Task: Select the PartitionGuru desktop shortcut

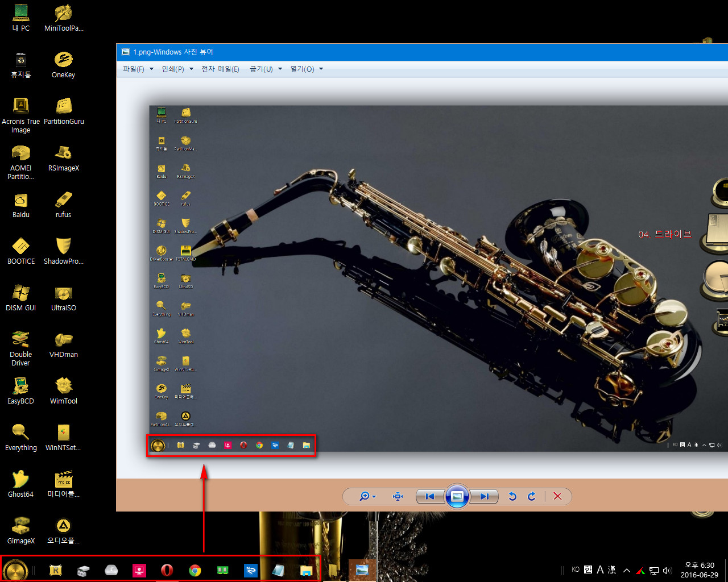Action: 64,111
